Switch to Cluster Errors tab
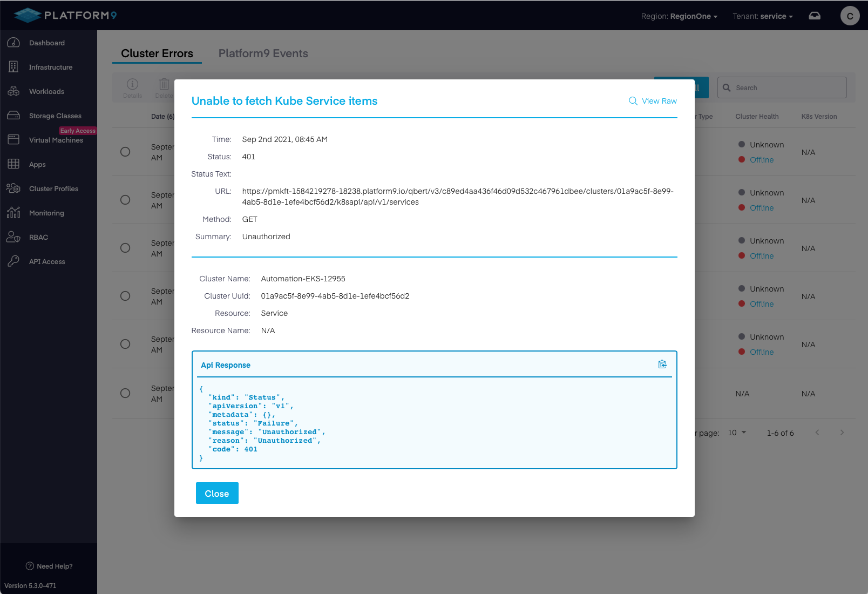 pos(157,53)
